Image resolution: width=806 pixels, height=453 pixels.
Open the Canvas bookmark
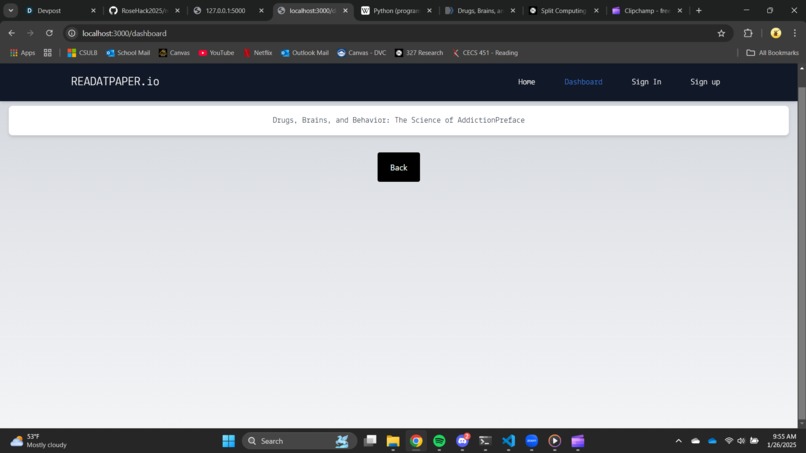[174, 52]
